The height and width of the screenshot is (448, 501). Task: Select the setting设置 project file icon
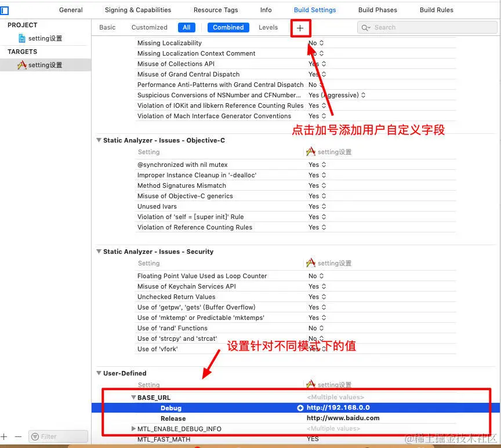point(22,38)
